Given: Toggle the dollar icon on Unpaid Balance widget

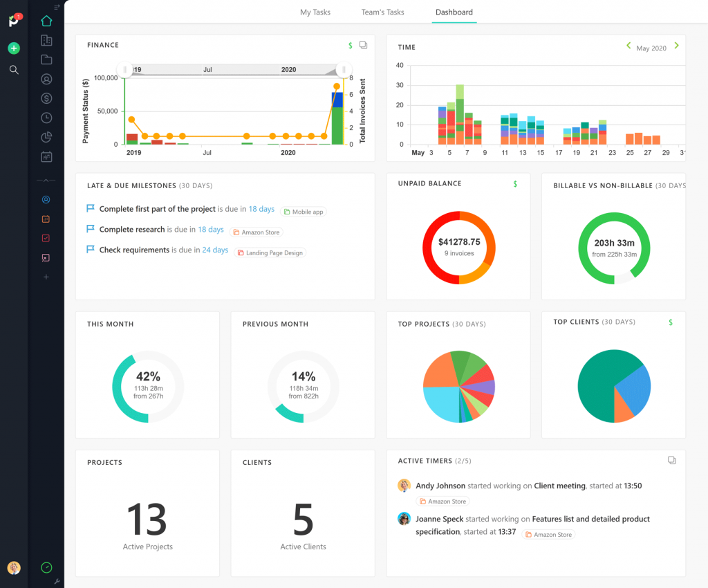Looking at the screenshot, I should click(514, 183).
